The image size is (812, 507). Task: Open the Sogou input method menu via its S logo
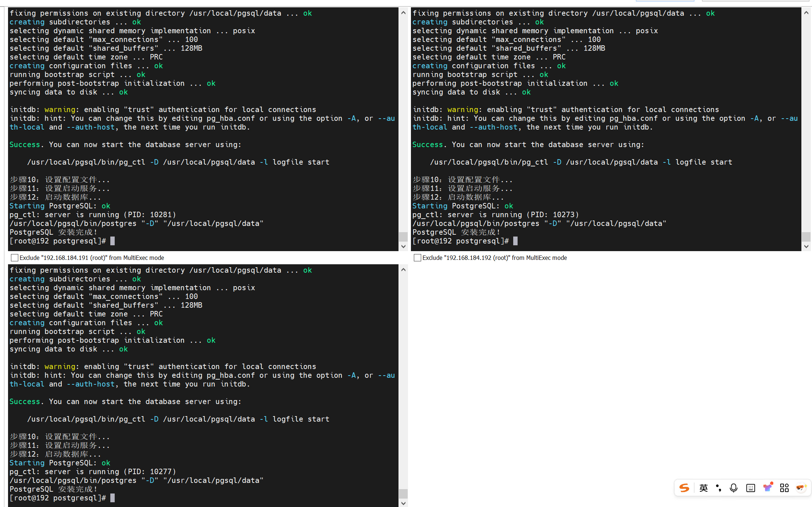click(684, 488)
